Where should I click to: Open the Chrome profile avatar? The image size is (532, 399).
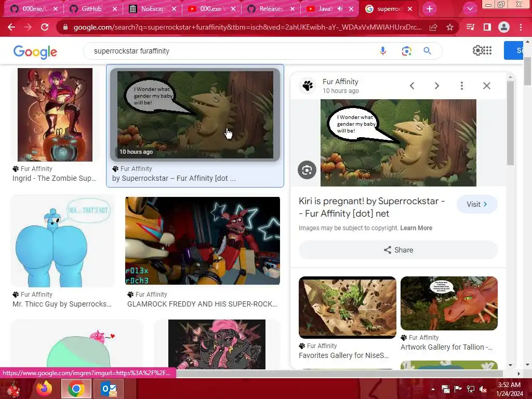point(504,27)
